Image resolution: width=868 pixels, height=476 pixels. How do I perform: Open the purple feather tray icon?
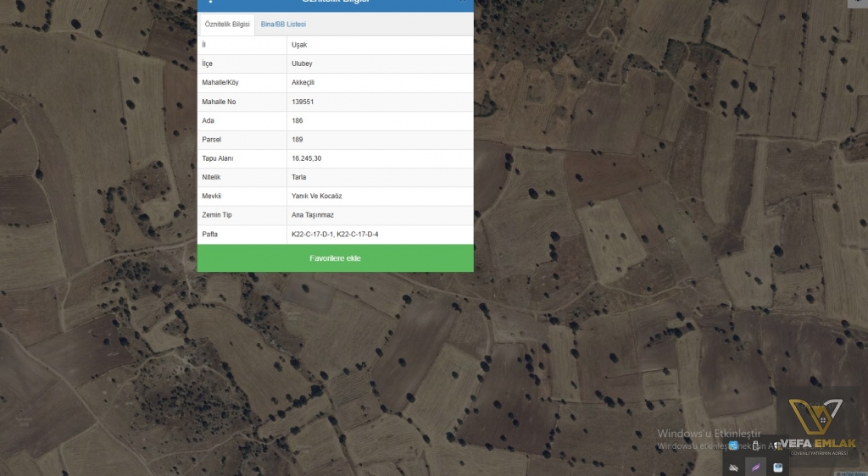[755, 468]
